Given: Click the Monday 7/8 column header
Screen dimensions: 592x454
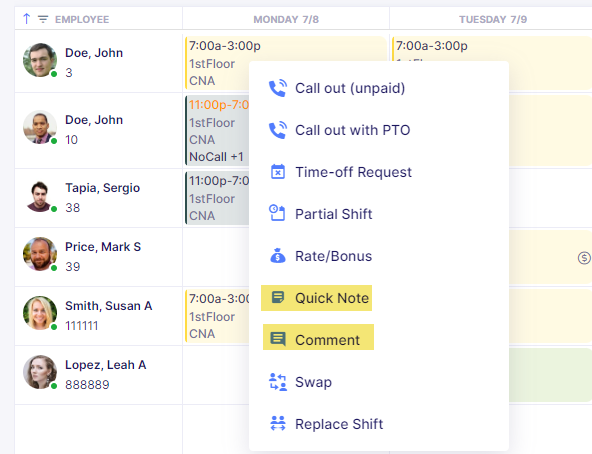Looking at the screenshot, I should click(286, 19).
